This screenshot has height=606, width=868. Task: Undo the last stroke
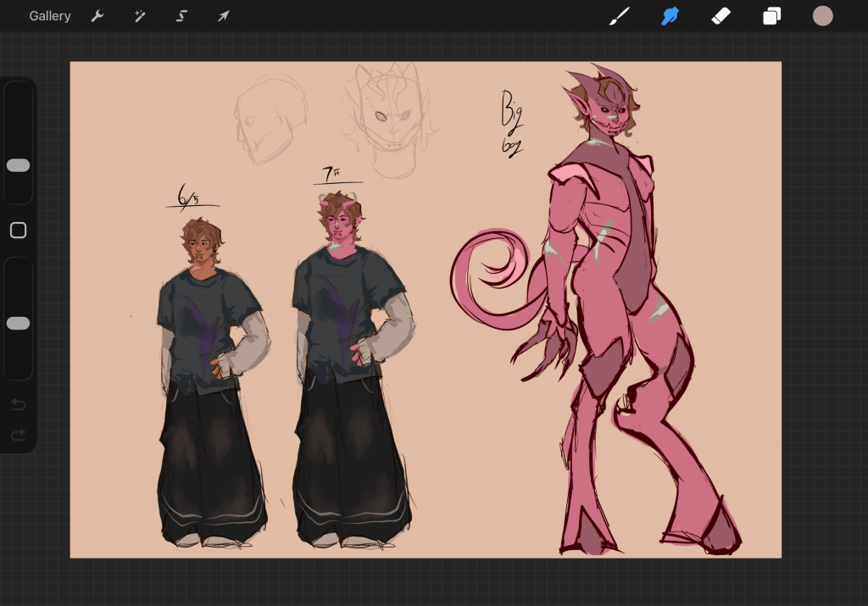click(19, 405)
